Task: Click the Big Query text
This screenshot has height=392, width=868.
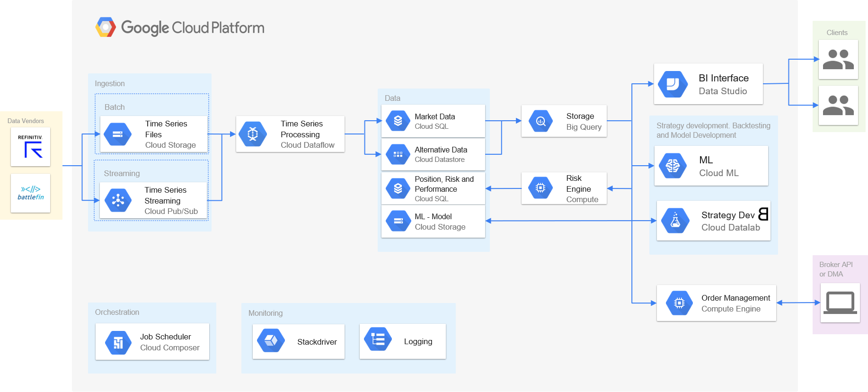Action: pos(584,127)
